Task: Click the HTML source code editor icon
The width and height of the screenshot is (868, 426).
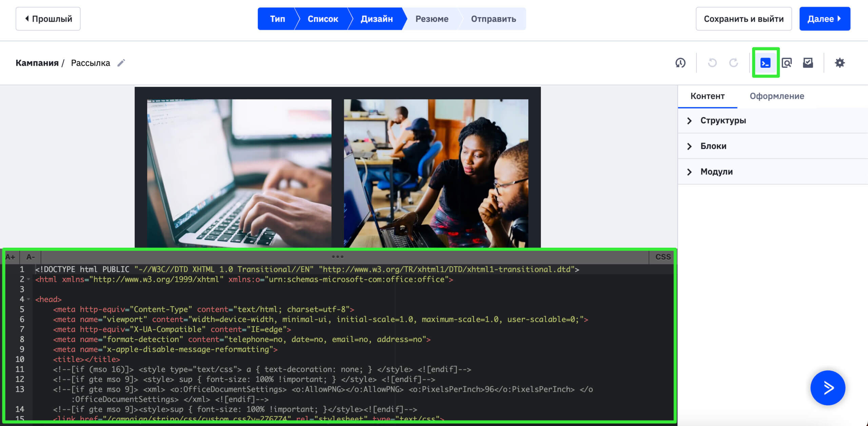Action: pos(766,62)
